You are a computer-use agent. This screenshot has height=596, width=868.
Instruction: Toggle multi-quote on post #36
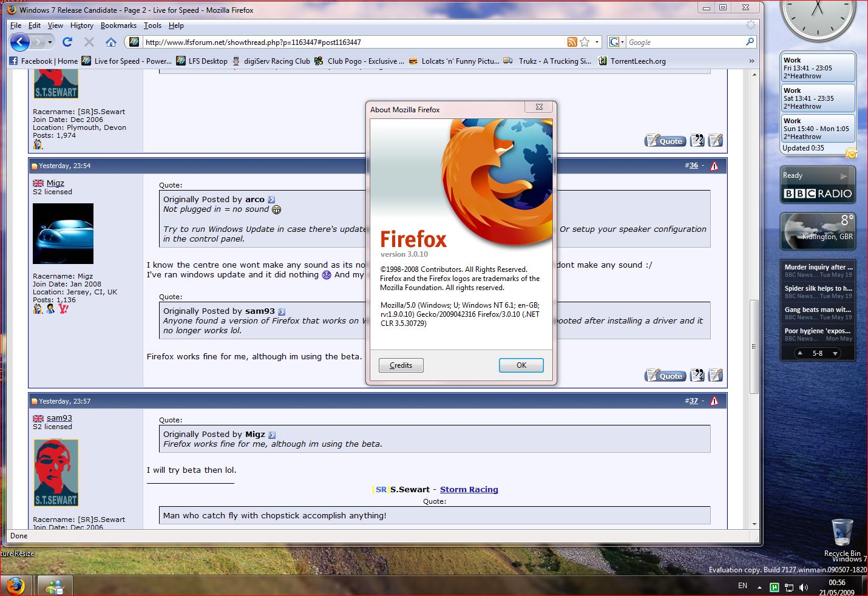697,376
